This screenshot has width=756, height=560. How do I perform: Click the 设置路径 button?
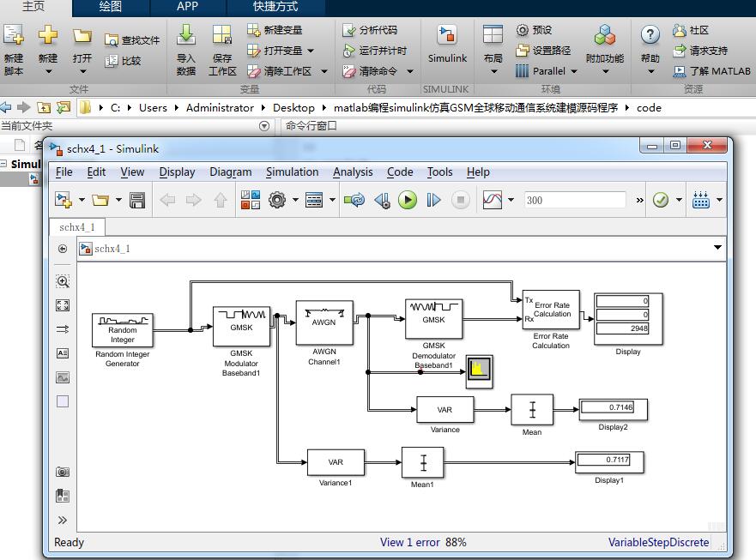(543, 51)
